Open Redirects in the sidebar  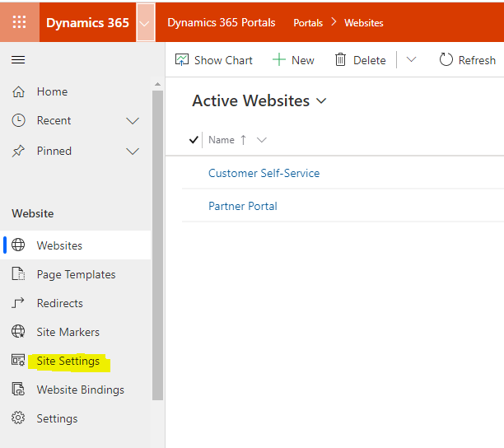(60, 303)
